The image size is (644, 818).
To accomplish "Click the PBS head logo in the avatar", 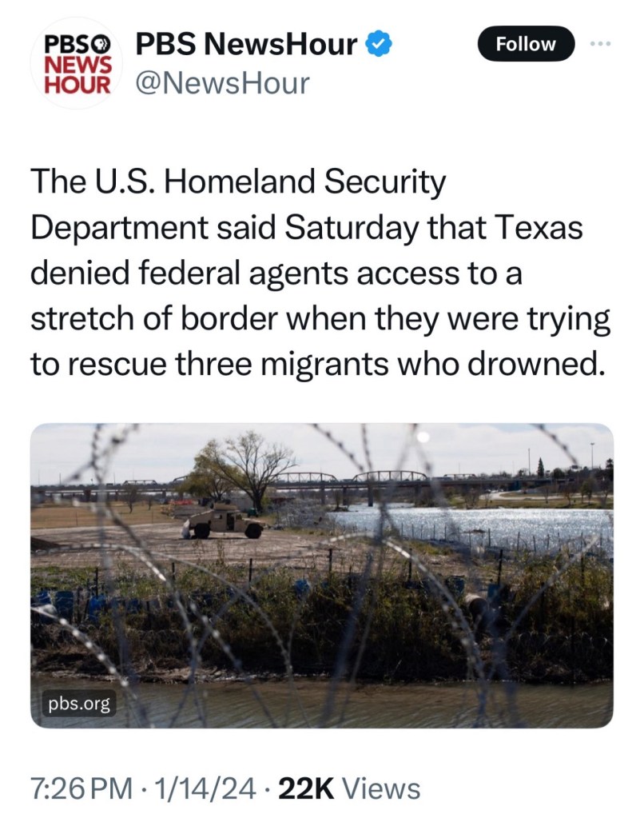I will pos(103,45).
